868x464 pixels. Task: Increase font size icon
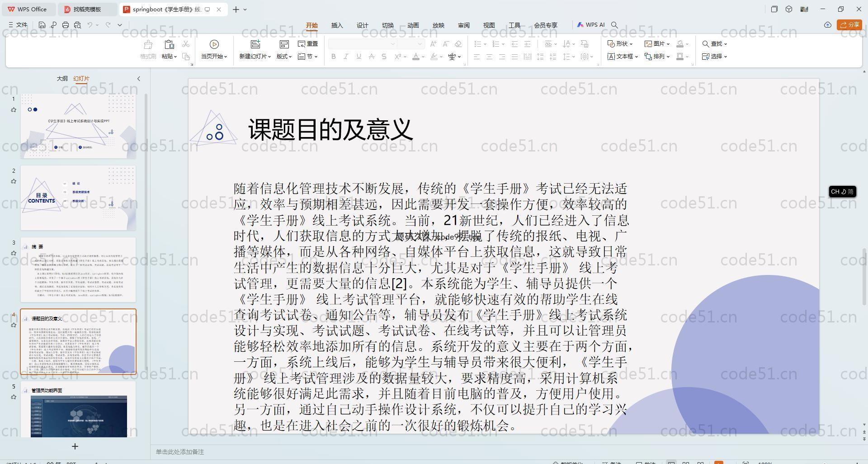pos(434,44)
